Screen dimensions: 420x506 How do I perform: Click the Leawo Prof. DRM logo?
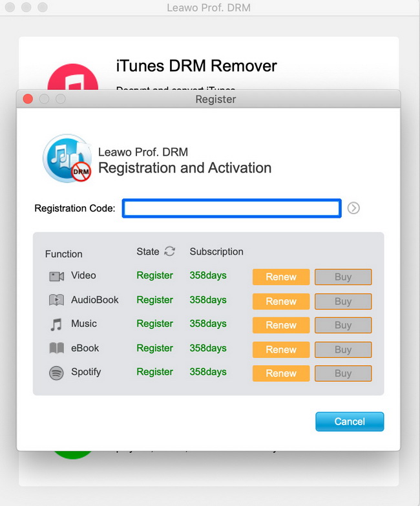tap(67, 159)
